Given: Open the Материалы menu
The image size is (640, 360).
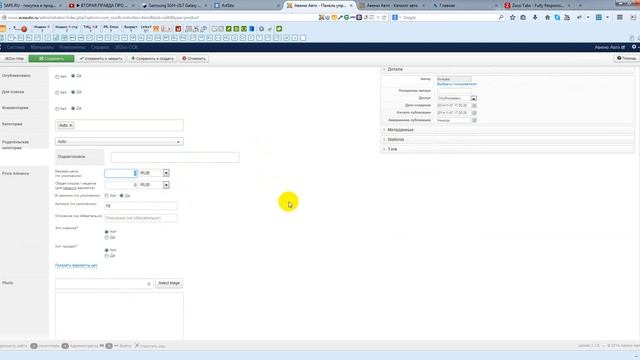Looking at the screenshot, I should [42, 47].
